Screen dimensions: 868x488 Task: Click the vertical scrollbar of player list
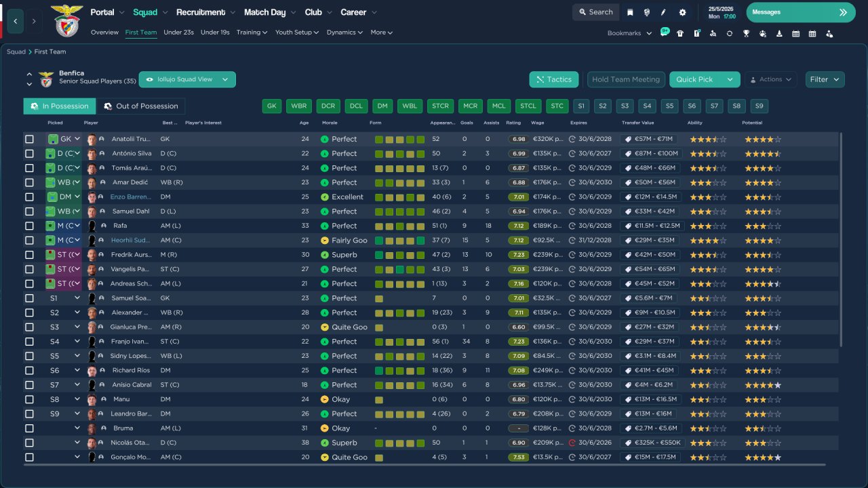840,237
